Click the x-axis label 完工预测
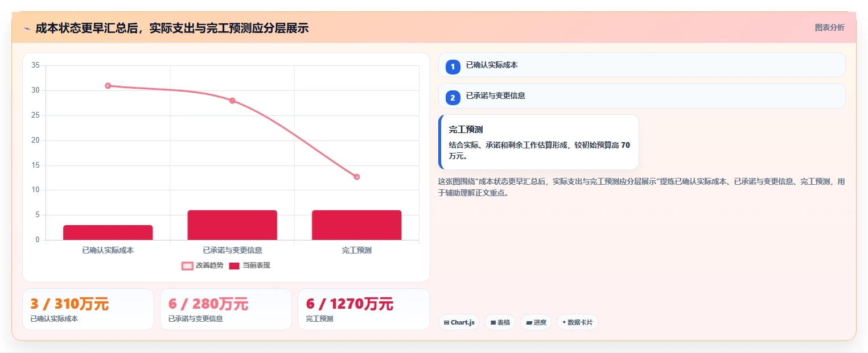 (357, 250)
